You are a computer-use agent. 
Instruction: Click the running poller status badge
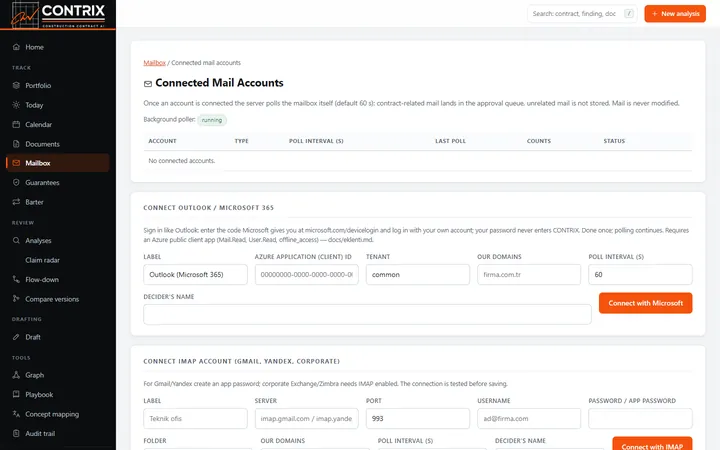pos(212,120)
